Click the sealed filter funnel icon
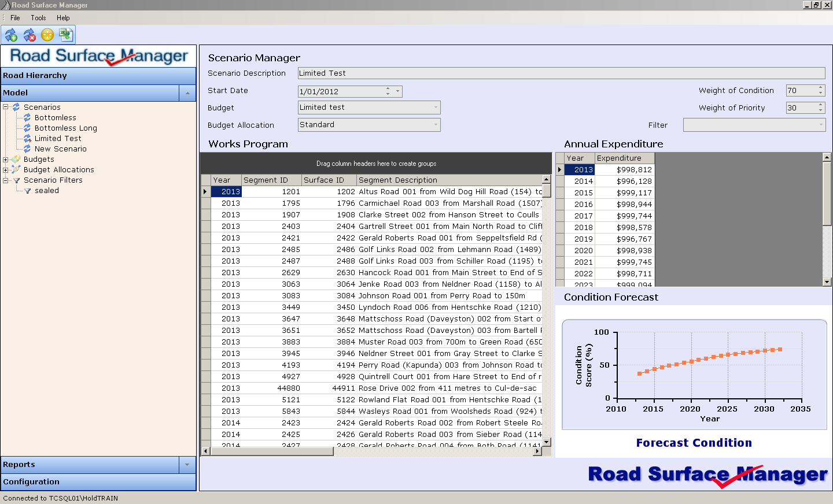Image resolution: width=833 pixels, height=504 pixels. 27,191
